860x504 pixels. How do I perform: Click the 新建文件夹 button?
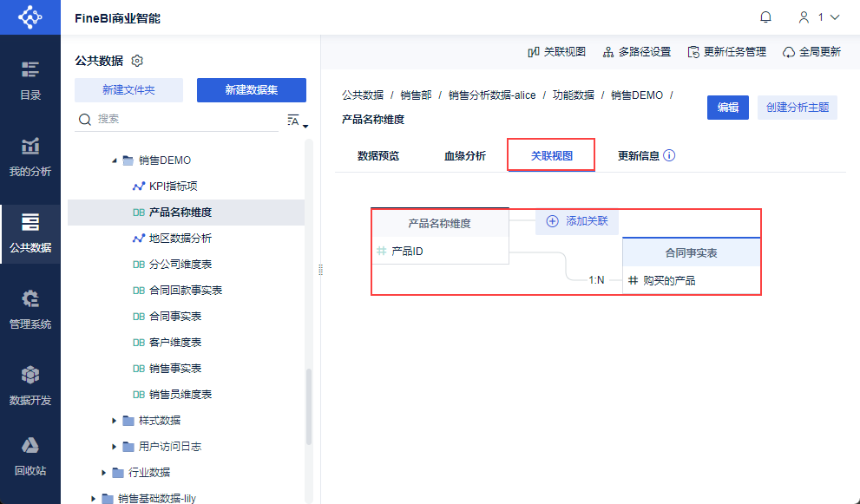[x=129, y=90]
